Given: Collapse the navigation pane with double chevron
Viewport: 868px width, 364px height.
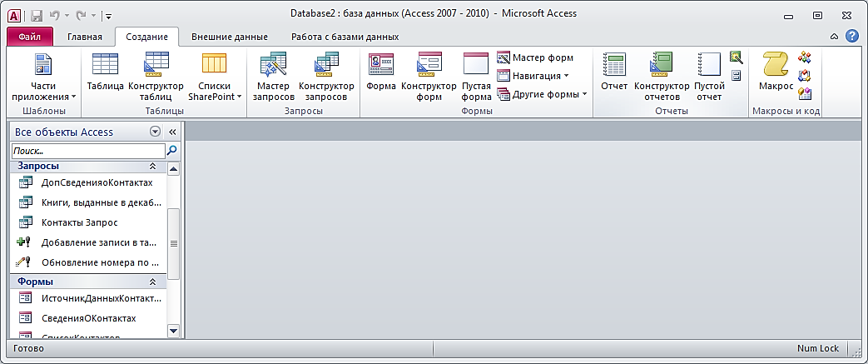Looking at the screenshot, I should pos(172,132).
